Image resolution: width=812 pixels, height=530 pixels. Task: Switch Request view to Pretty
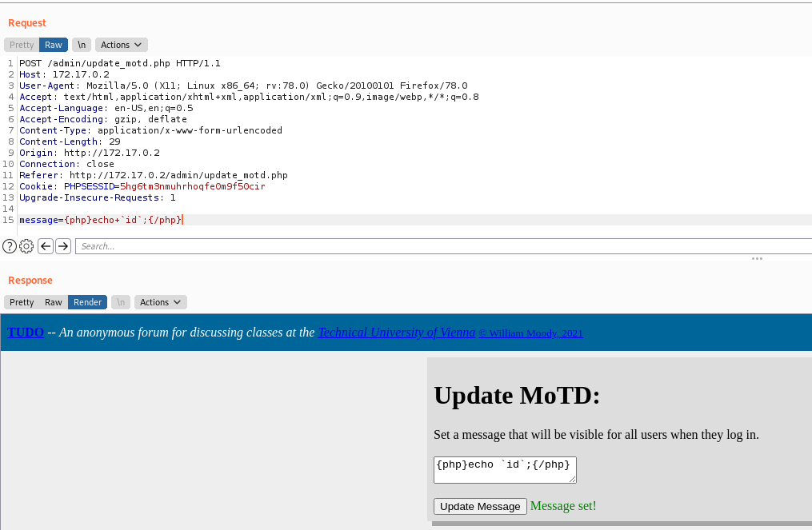pos(22,45)
